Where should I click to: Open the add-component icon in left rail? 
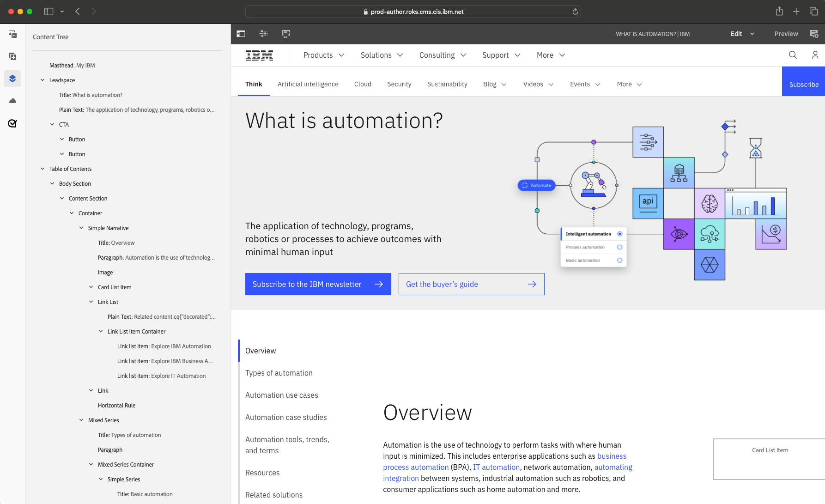click(x=12, y=56)
